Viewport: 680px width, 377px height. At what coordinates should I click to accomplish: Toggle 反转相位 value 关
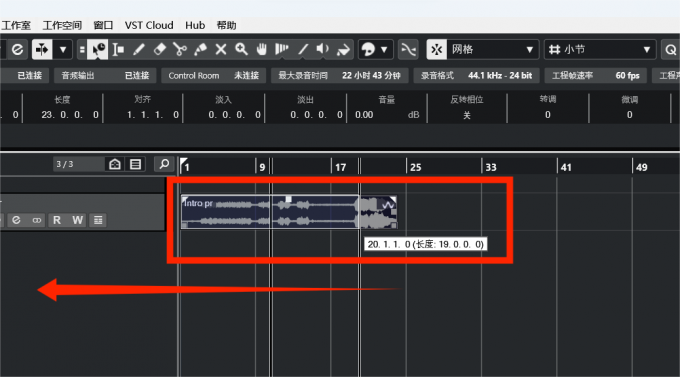click(x=467, y=115)
